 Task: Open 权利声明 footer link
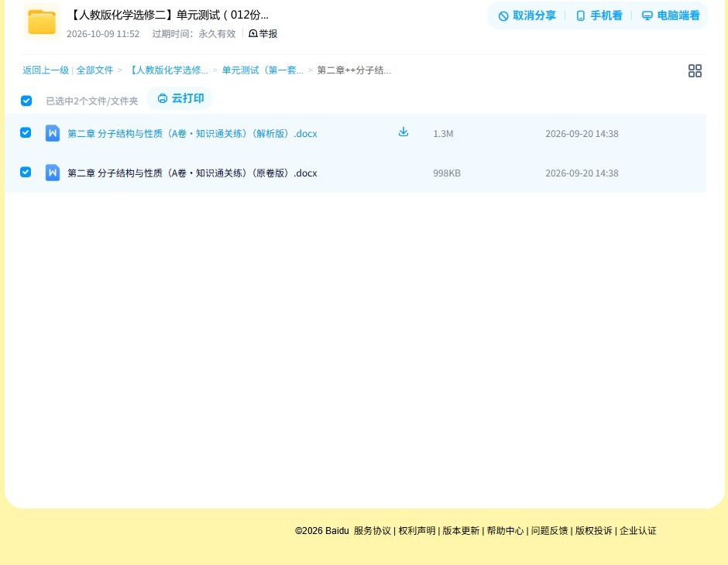[x=417, y=531]
